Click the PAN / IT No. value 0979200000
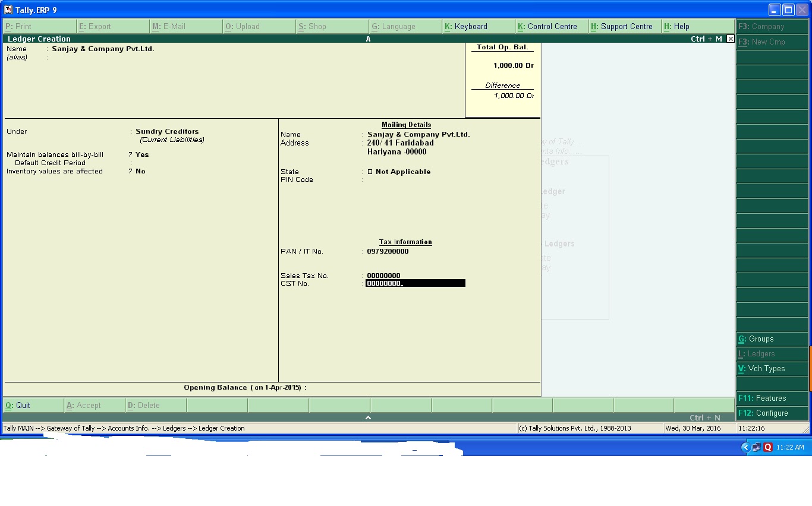The height and width of the screenshot is (506, 812). pos(388,251)
